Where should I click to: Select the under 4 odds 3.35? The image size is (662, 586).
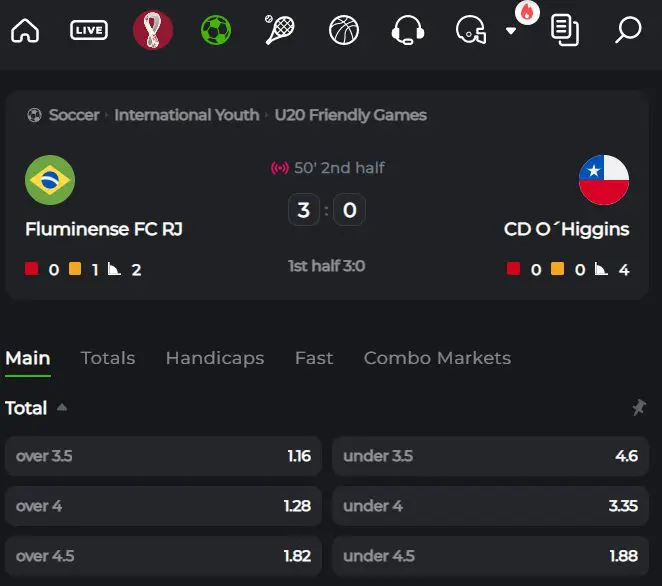click(490, 506)
